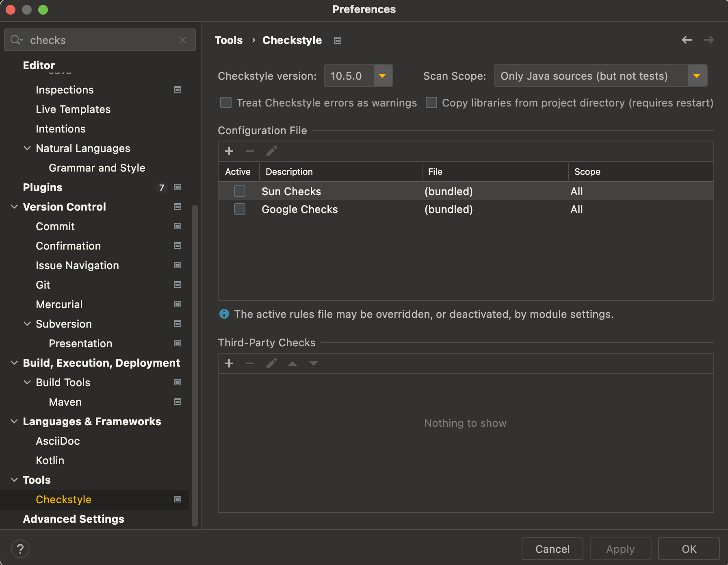
Task: Open the Checkstyle version dropdown
Action: 382,76
